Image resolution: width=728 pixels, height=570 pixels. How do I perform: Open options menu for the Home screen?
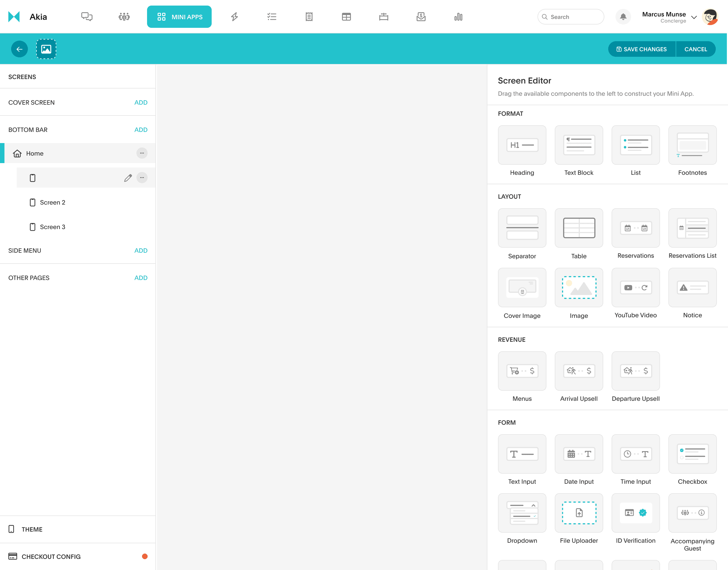[x=142, y=153]
